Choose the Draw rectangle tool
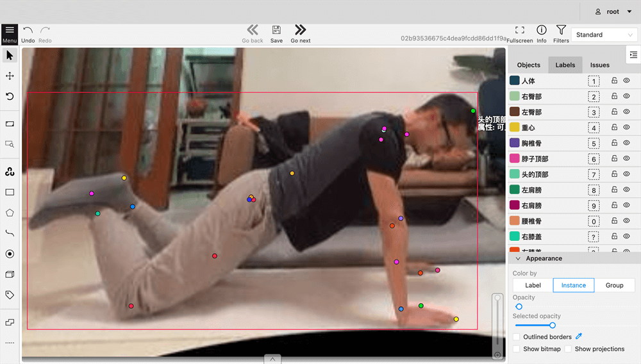The image size is (641, 364). pos(10,192)
